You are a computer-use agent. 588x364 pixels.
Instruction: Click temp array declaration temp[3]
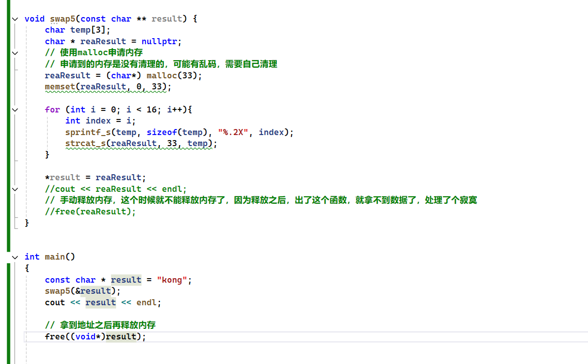click(x=90, y=30)
